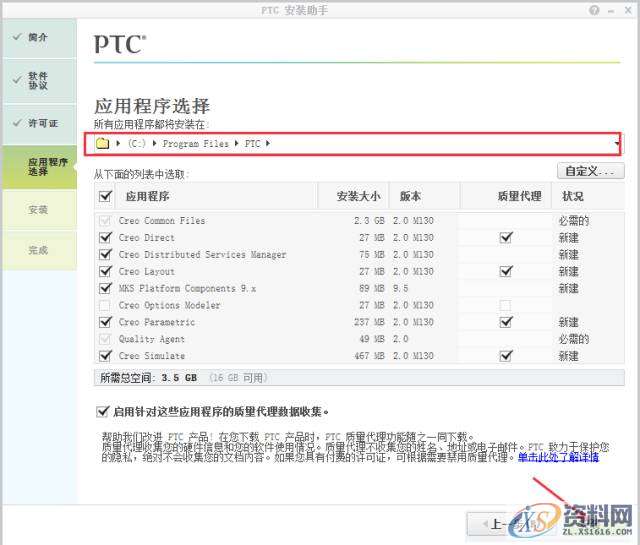The height and width of the screenshot is (545, 640).
Task: Go to the 软件协议 step in sidebar
Action: [39, 81]
